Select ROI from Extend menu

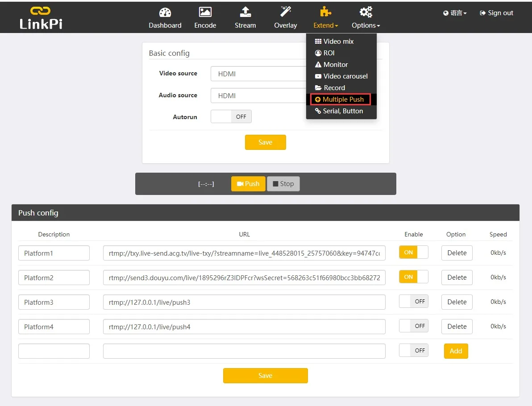tap(341, 53)
